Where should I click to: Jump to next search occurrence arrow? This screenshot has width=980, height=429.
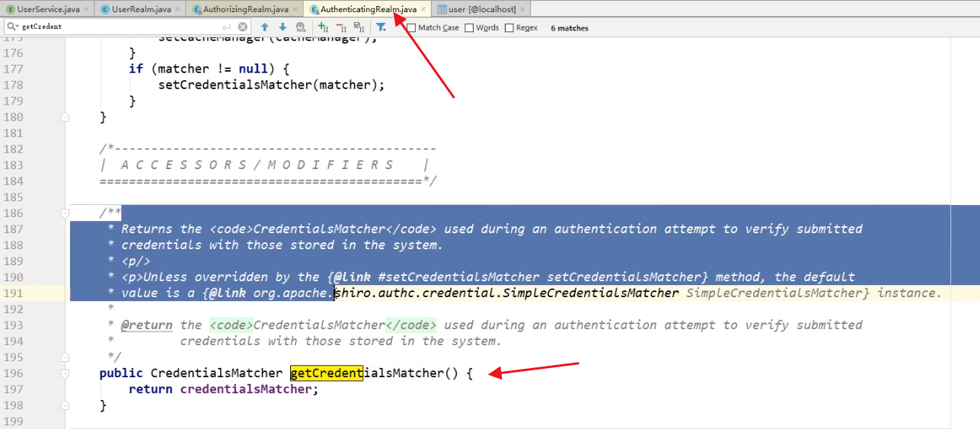(283, 27)
